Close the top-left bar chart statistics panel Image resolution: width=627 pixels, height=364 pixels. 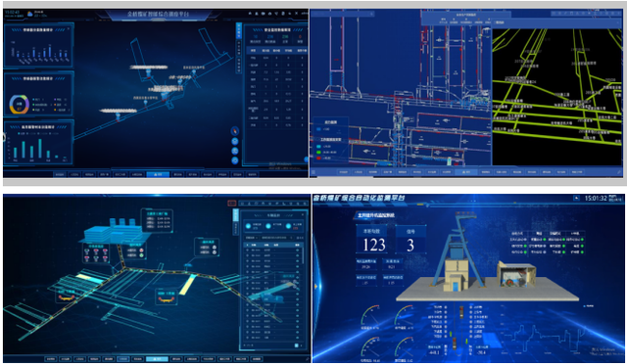coord(68,28)
